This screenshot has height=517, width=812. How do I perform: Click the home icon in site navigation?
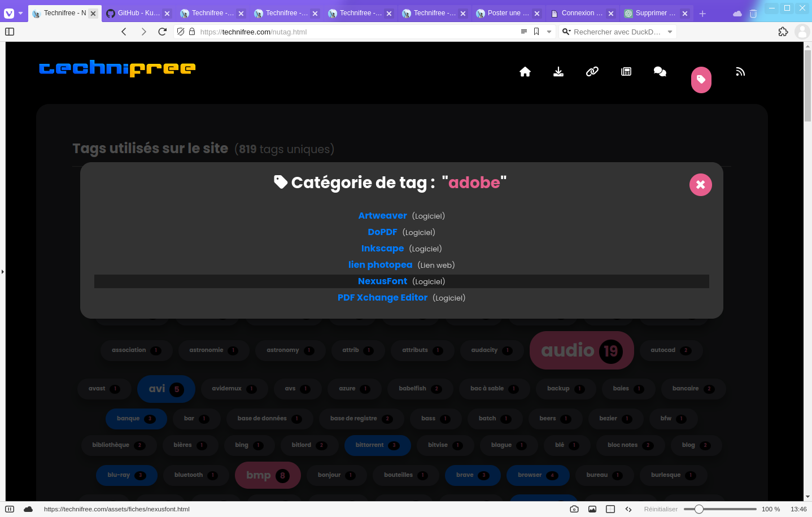(525, 72)
